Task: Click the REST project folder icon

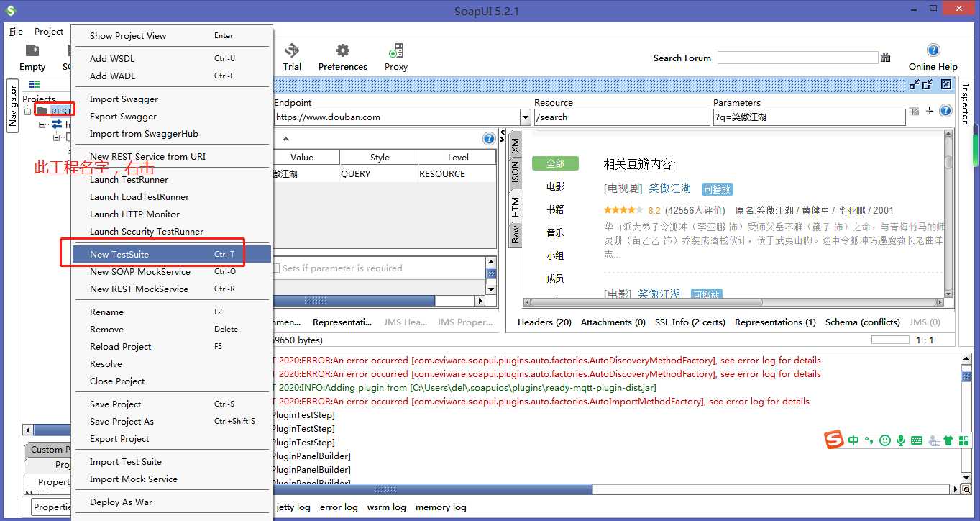Action: pos(42,111)
